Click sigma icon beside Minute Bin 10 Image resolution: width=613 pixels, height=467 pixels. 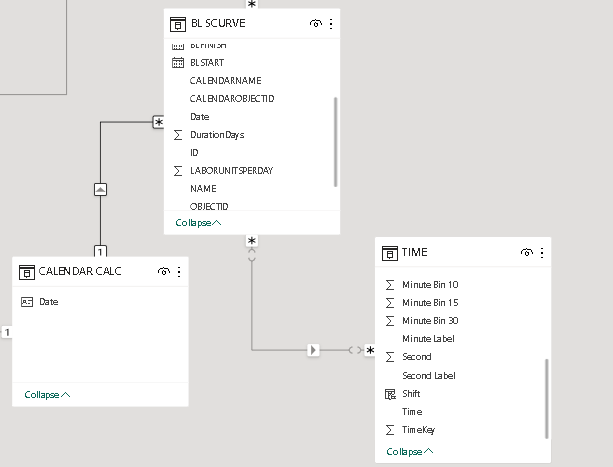(390, 285)
